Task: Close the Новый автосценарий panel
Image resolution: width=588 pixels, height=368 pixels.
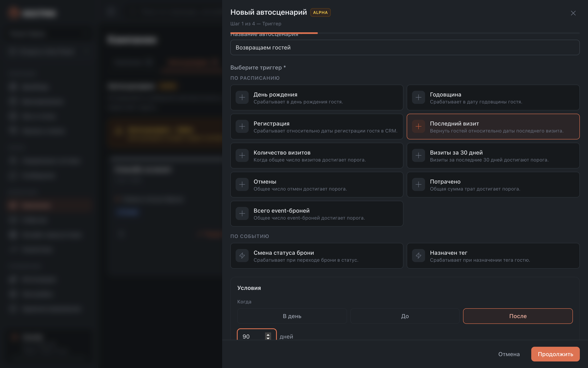Action: (573, 13)
